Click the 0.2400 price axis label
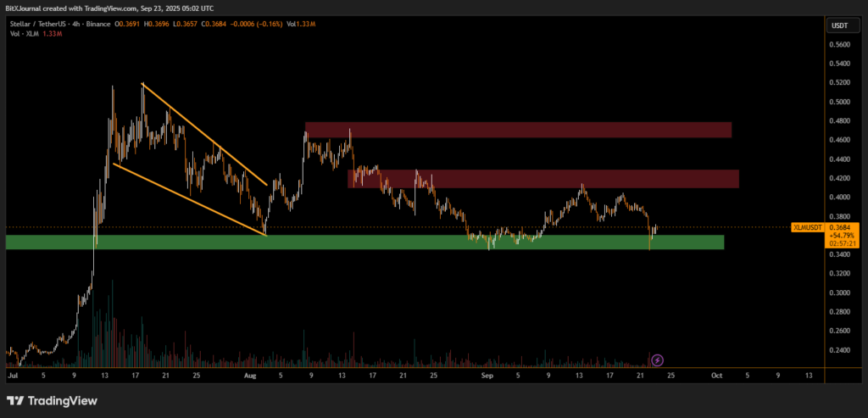The width and height of the screenshot is (868, 418). pos(842,350)
